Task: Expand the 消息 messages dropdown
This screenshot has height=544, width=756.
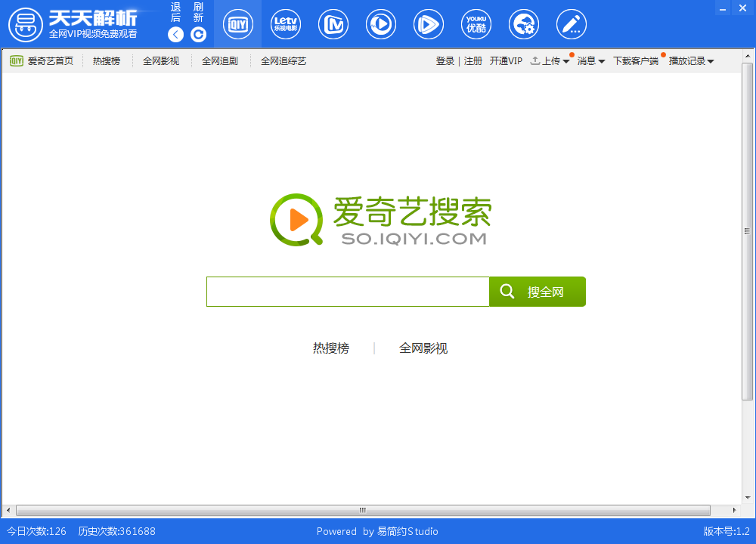Action: pos(590,61)
